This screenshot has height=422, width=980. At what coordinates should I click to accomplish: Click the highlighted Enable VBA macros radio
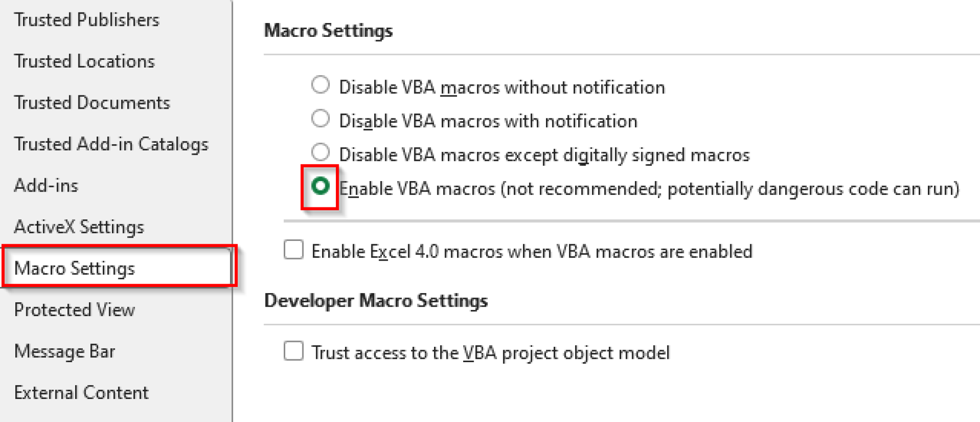pos(320,187)
